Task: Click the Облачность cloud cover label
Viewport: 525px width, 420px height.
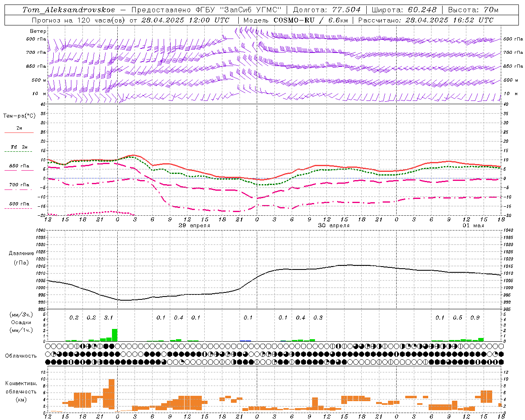Action: tap(21, 356)
